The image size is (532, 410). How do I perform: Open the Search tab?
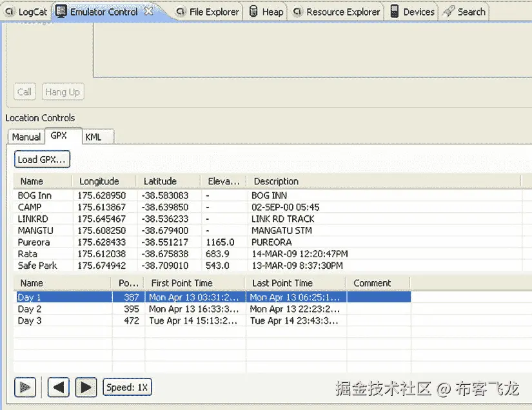(x=465, y=12)
